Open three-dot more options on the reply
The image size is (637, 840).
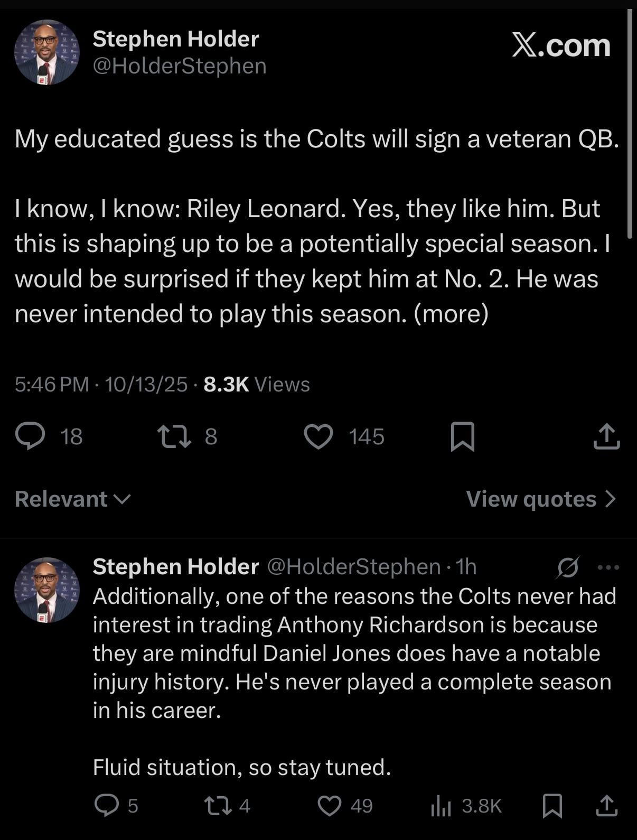coord(608,567)
